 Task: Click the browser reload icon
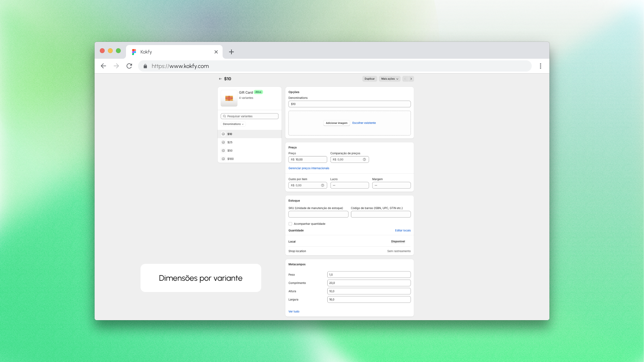coord(129,66)
